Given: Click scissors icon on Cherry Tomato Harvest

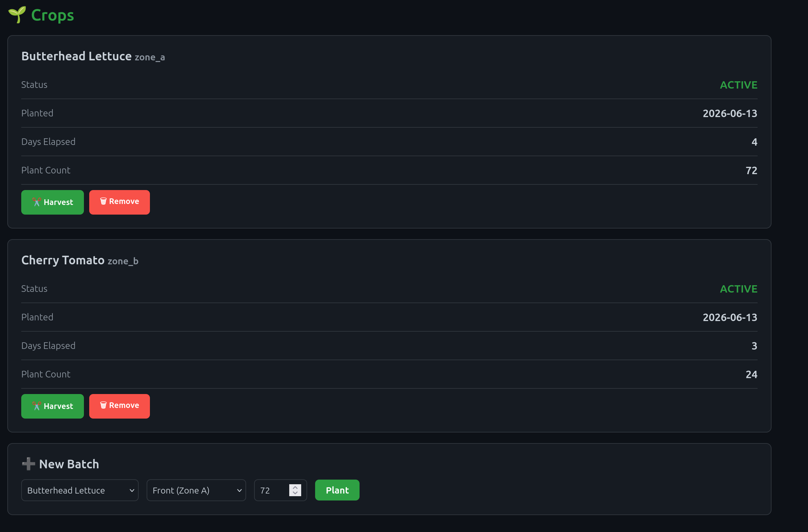Looking at the screenshot, I should (36, 406).
